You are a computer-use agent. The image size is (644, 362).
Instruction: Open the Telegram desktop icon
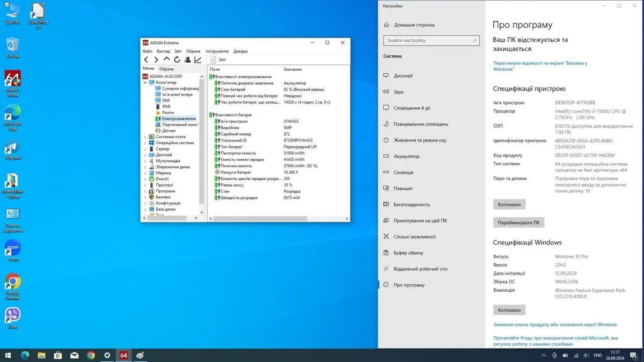coord(12,149)
